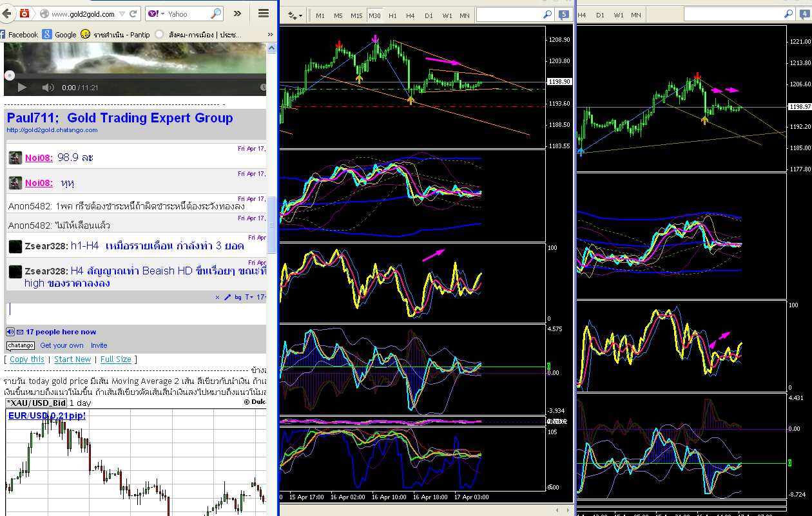Image resolution: width=812 pixels, height=516 pixels.
Task: Go back using browser back arrow
Action: 6,13
